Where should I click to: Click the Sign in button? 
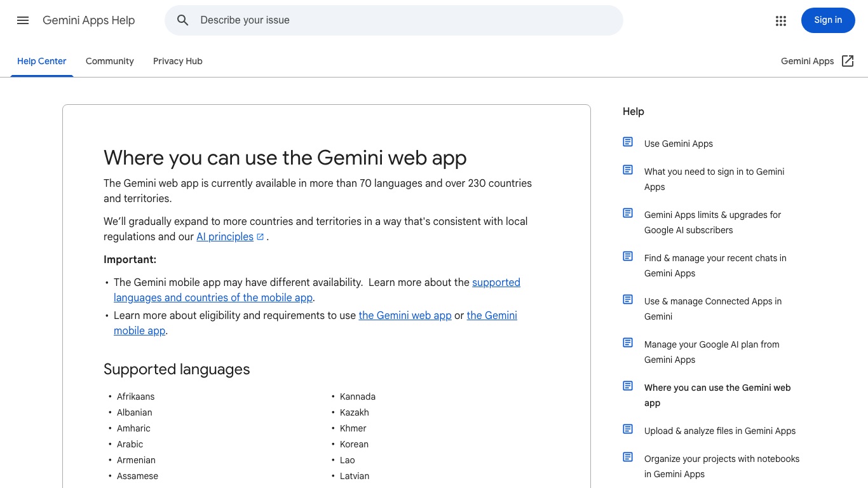click(828, 20)
